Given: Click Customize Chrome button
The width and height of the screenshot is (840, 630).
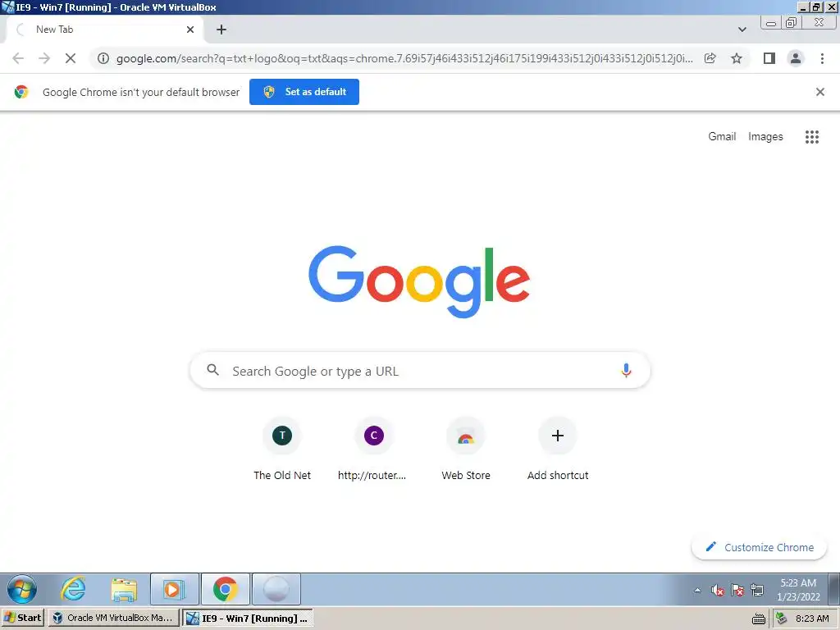Looking at the screenshot, I should click(x=759, y=547).
